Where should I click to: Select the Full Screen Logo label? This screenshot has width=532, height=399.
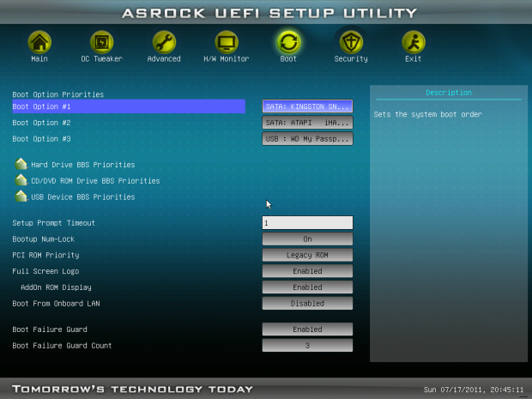click(45, 271)
